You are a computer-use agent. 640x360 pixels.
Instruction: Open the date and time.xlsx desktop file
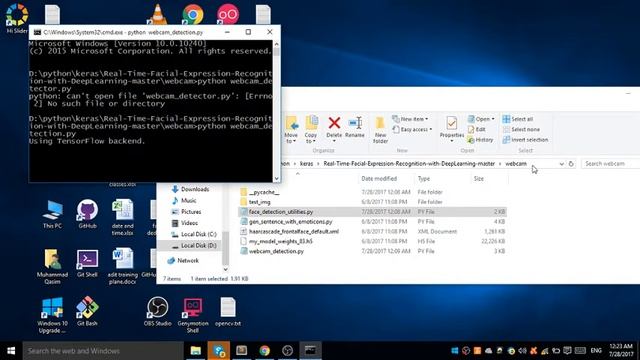point(122,217)
